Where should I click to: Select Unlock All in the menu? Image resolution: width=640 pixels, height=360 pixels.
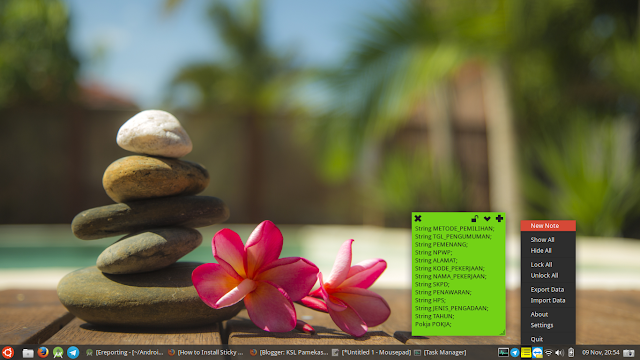548,276
